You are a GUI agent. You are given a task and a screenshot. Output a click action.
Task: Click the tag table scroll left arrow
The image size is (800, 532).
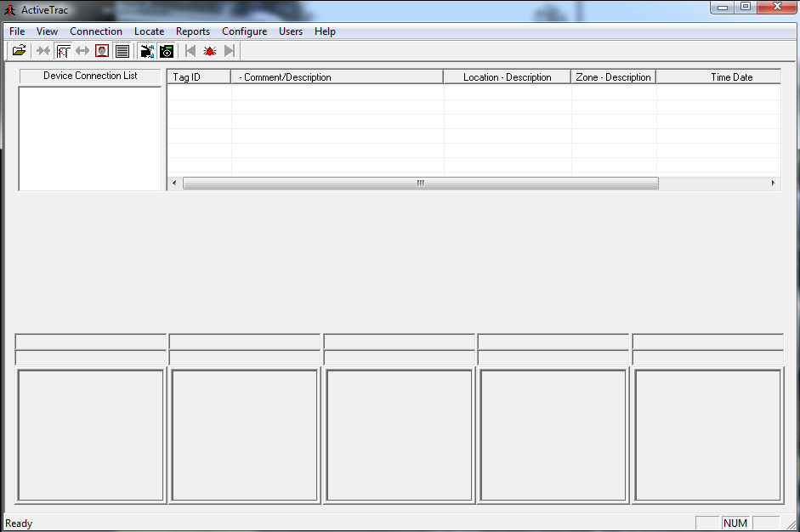(174, 183)
